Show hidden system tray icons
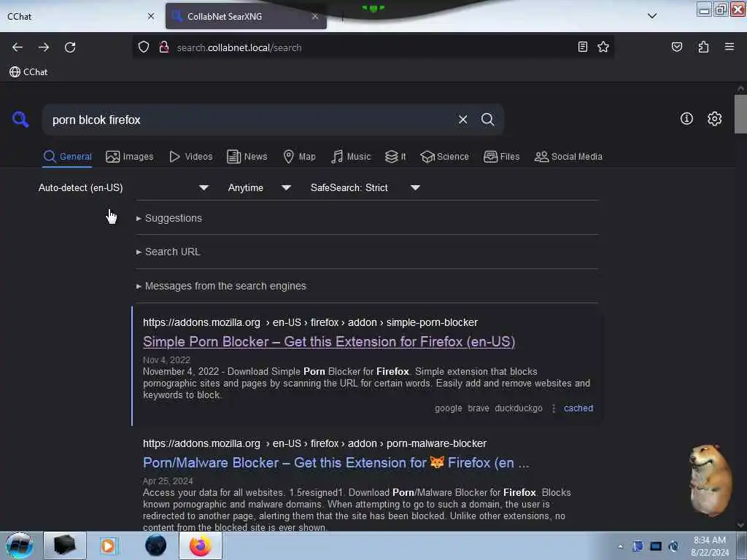Viewport: 747px width, 560px height. tap(620, 546)
